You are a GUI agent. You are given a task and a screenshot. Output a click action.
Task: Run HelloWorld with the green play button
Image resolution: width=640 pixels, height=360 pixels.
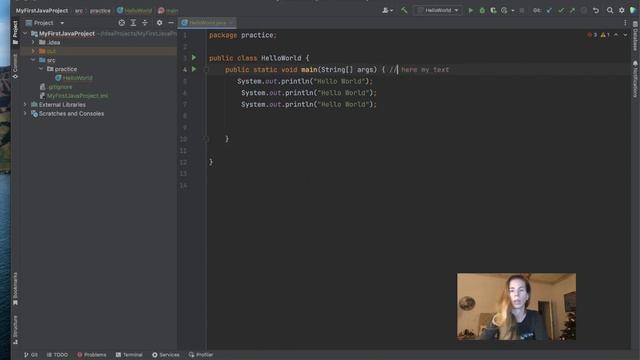pos(470,10)
